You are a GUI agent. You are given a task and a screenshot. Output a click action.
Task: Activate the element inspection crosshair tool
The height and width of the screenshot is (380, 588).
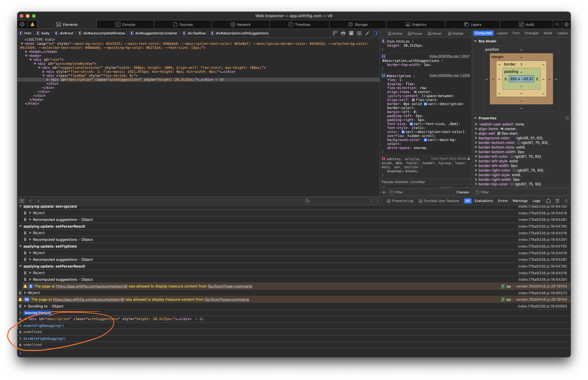click(22, 24)
